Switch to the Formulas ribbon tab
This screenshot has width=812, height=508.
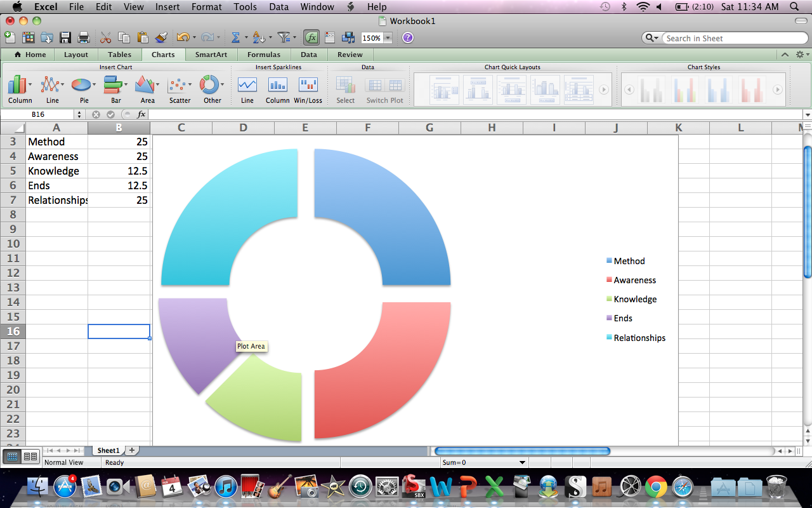[264, 55]
